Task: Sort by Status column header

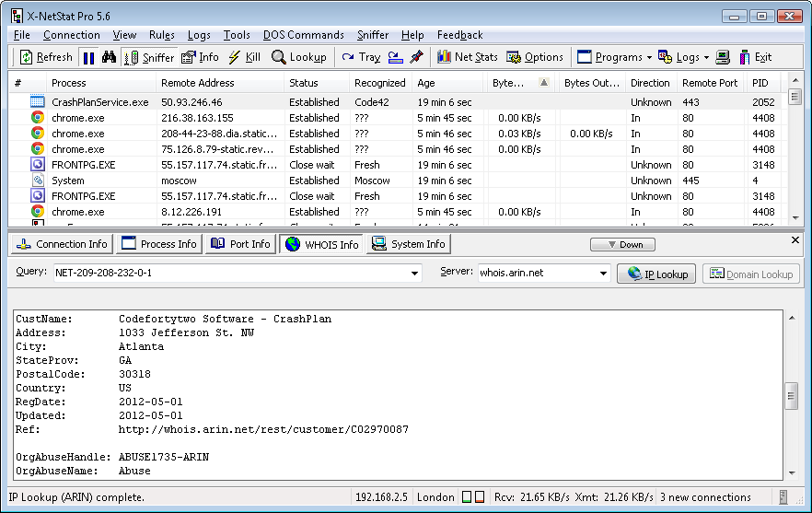Action: point(317,83)
